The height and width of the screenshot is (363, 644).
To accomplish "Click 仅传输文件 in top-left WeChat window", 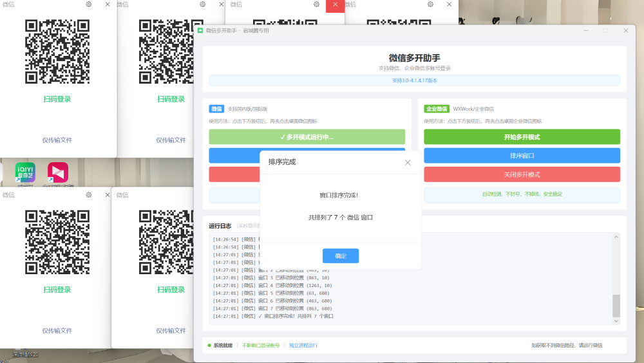I will [57, 140].
